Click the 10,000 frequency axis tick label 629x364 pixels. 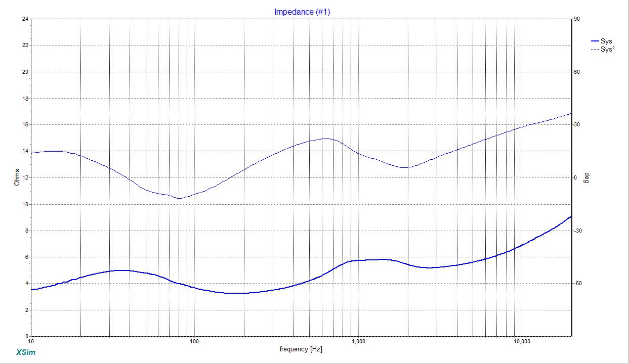click(x=522, y=342)
